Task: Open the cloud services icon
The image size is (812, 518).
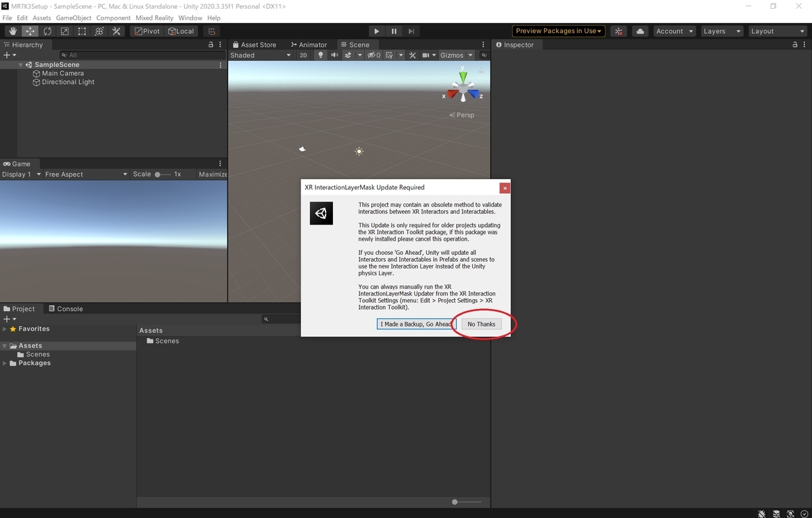Action: click(639, 31)
